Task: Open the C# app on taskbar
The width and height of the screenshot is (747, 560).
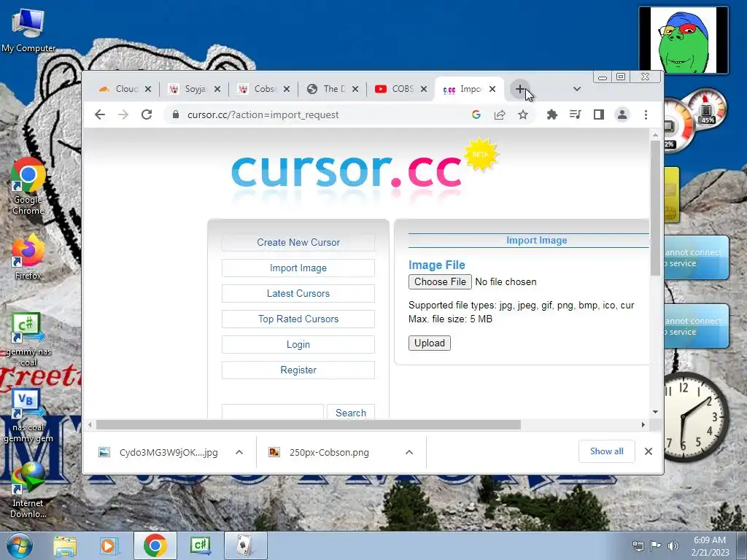Action: [200, 545]
